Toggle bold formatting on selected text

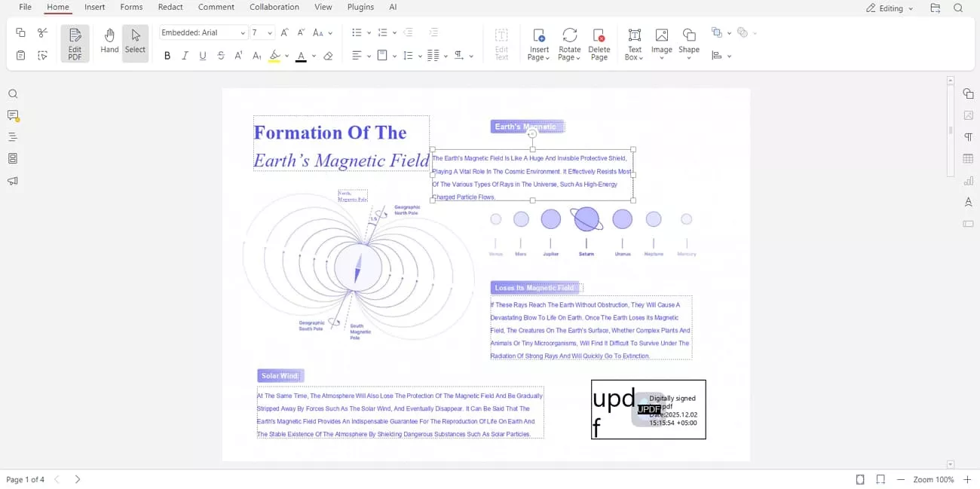[x=167, y=55]
